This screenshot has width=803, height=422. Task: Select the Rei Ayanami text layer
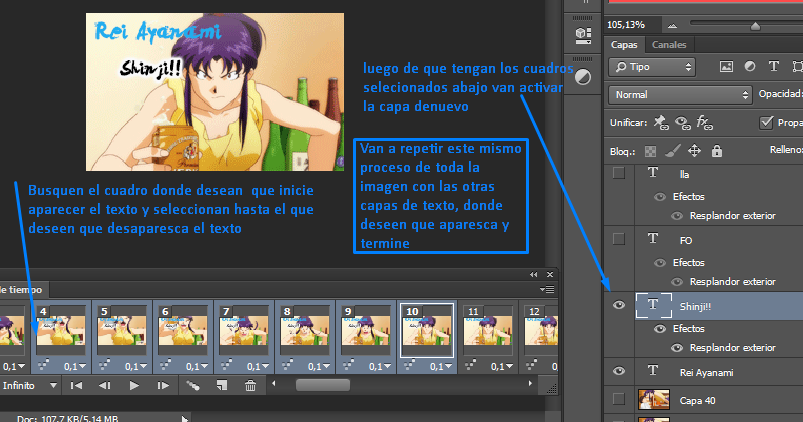click(x=706, y=372)
